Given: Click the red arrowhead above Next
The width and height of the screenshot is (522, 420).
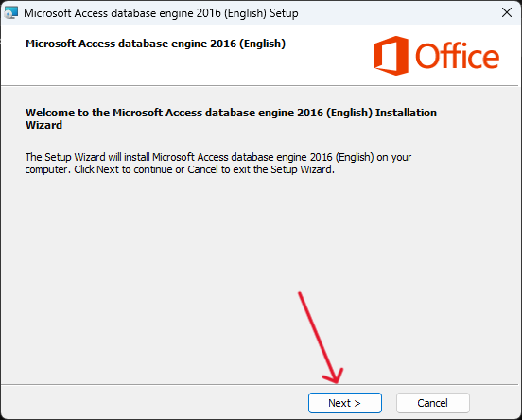Looking at the screenshot, I should click(334, 376).
